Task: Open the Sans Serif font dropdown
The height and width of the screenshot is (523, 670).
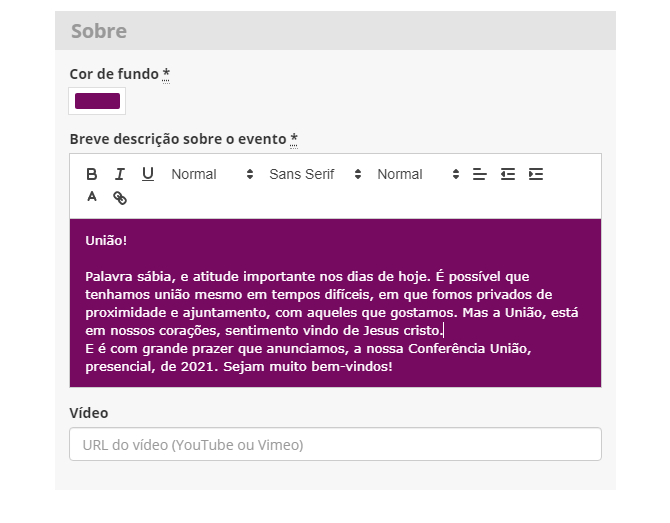Action: tap(310, 174)
